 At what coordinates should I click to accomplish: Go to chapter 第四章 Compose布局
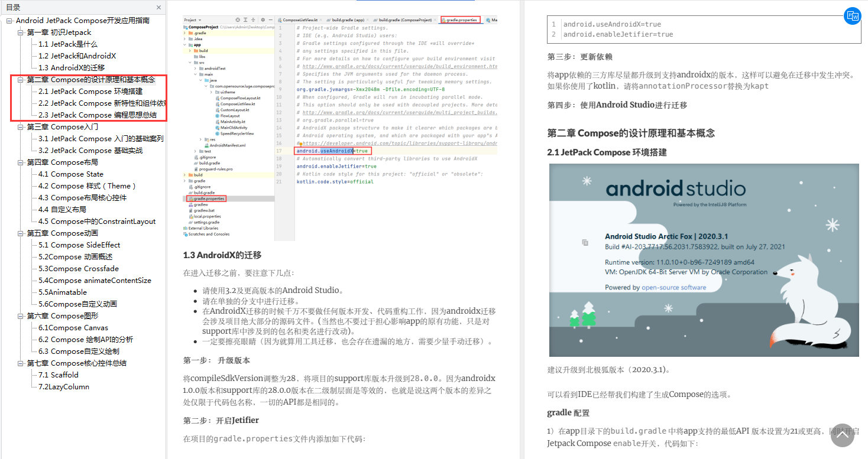click(x=63, y=162)
